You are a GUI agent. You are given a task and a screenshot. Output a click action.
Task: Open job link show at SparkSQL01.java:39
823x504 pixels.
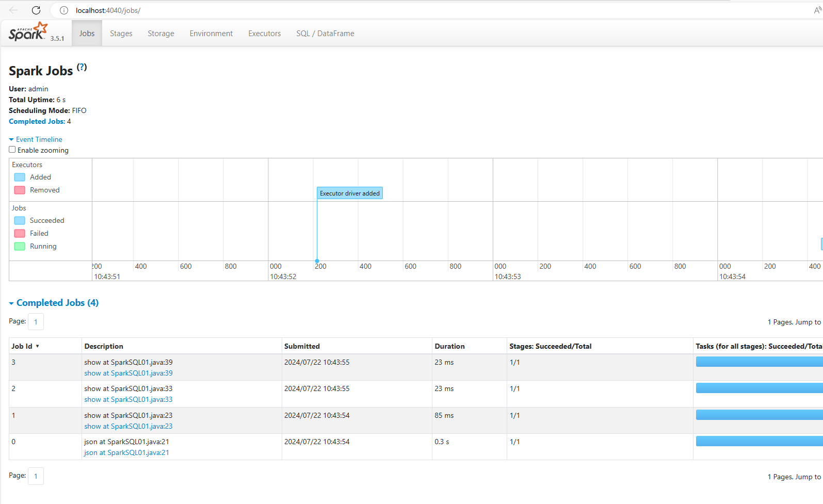pos(128,373)
